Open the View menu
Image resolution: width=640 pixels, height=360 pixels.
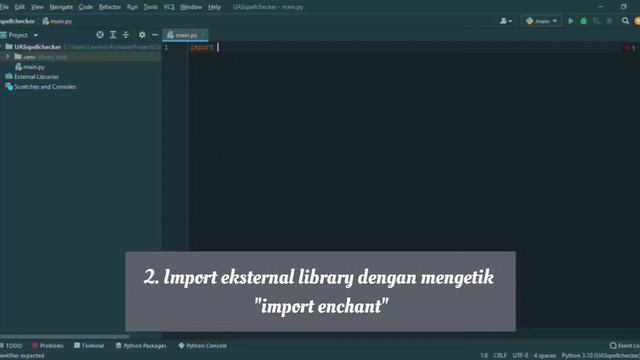click(x=37, y=7)
